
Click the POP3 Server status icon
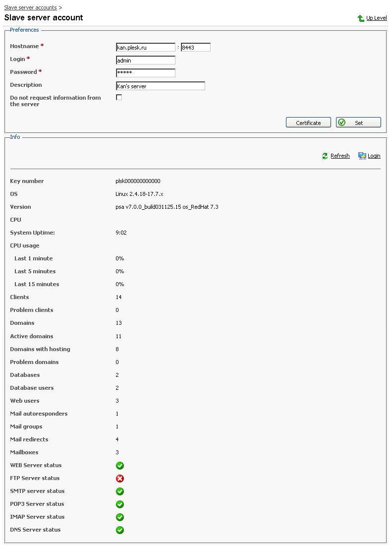(x=120, y=504)
